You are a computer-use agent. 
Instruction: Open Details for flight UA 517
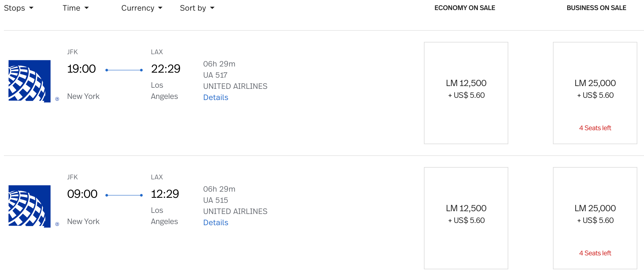tap(216, 97)
